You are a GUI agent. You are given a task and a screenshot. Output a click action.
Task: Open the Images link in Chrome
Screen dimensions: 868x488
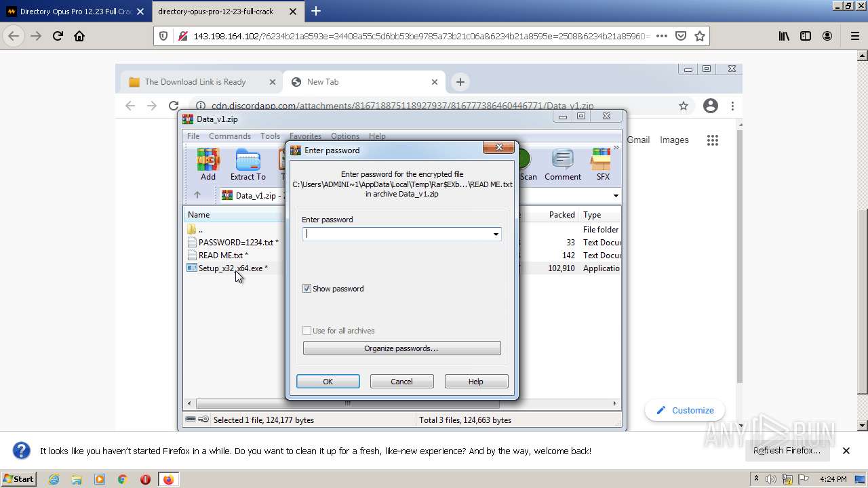[674, 140]
